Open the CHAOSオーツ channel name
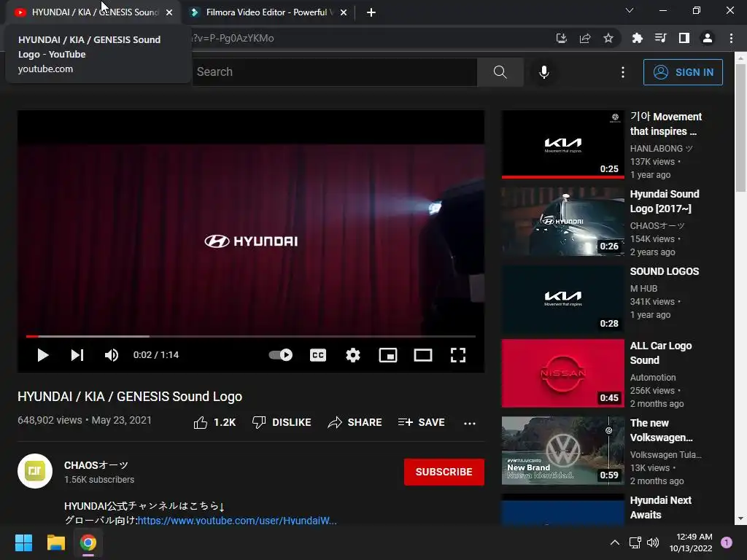This screenshot has height=560, width=747. point(96,465)
